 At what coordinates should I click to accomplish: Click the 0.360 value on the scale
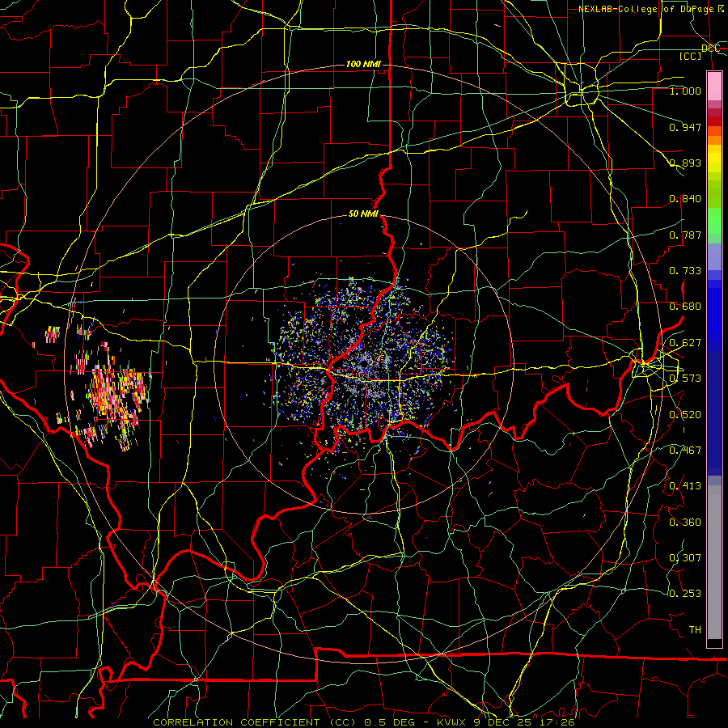(x=685, y=523)
